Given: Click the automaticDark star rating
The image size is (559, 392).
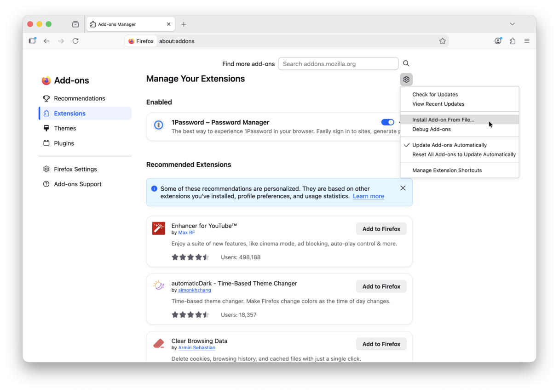Looking at the screenshot, I should tap(190, 315).
